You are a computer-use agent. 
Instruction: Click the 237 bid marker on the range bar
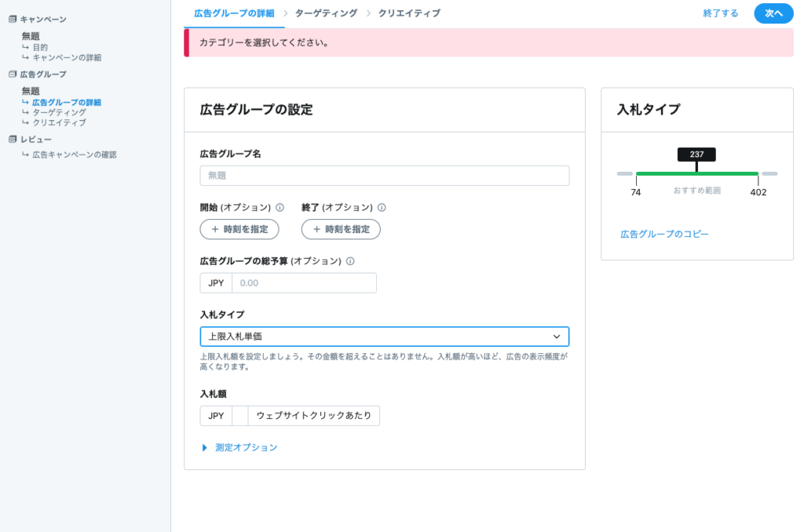click(696, 155)
